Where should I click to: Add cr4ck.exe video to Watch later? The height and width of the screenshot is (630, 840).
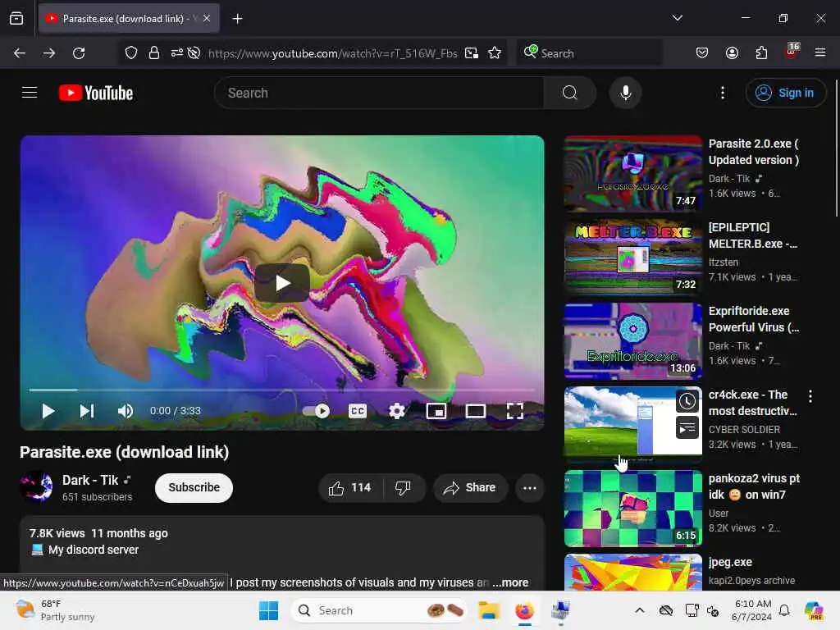click(x=687, y=401)
